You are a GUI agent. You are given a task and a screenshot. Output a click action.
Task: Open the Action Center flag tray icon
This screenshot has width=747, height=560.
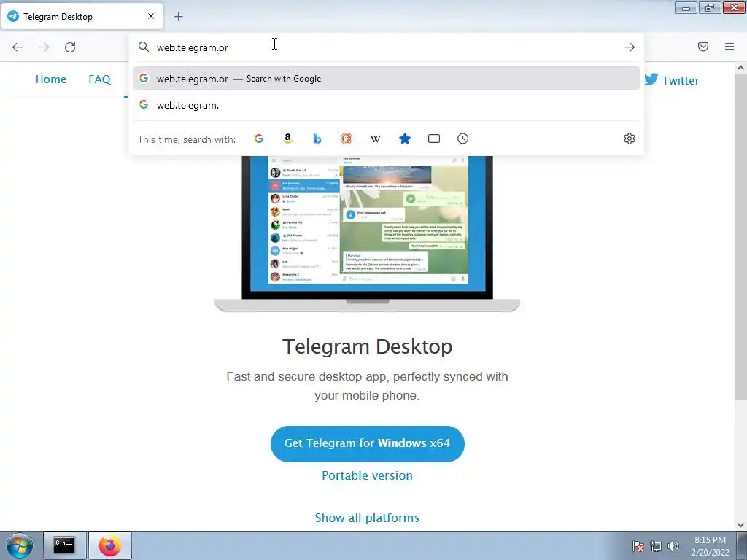(638, 546)
